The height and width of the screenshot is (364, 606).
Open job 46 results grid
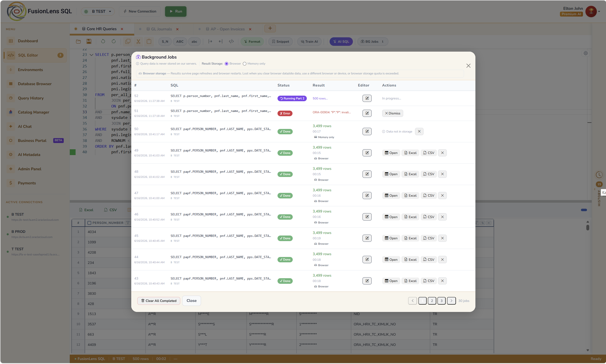(x=391, y=217)
